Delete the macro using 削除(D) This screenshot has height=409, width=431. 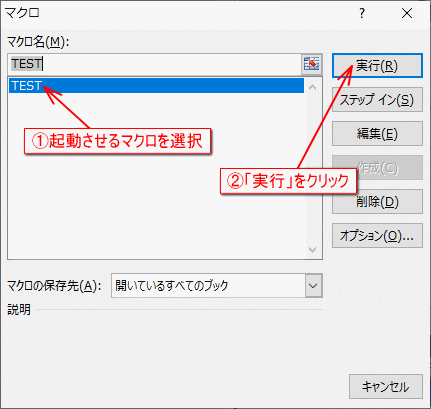tap(377, 202)
